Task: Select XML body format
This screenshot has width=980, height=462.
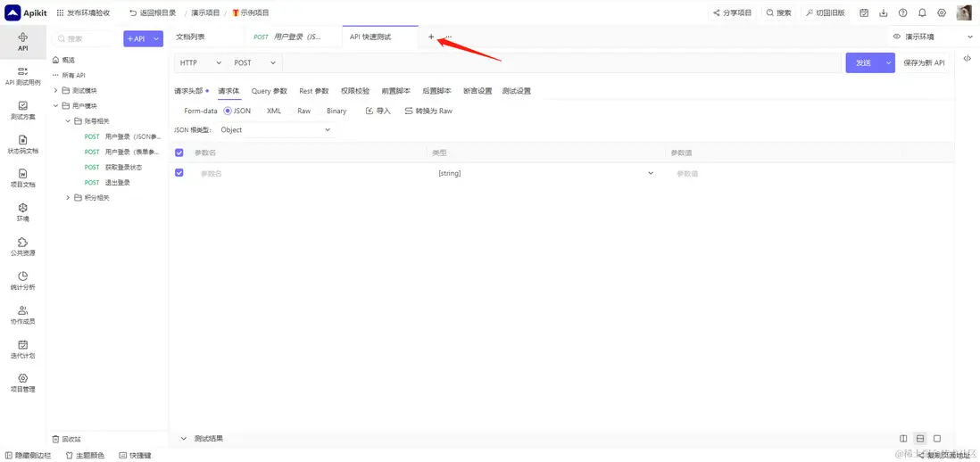Action: [274, 111]
